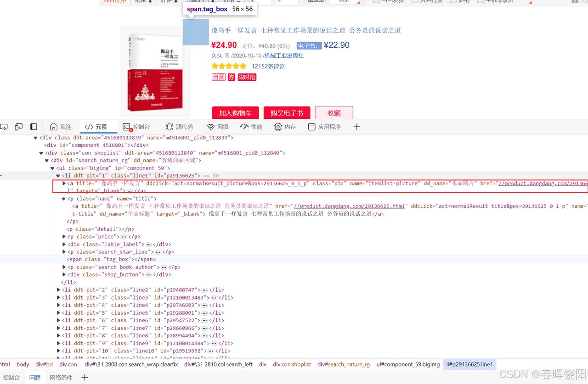Viewport: 588px width, 384px height.
Task: Click the 自营 tag icon
Action: [218, 77]
